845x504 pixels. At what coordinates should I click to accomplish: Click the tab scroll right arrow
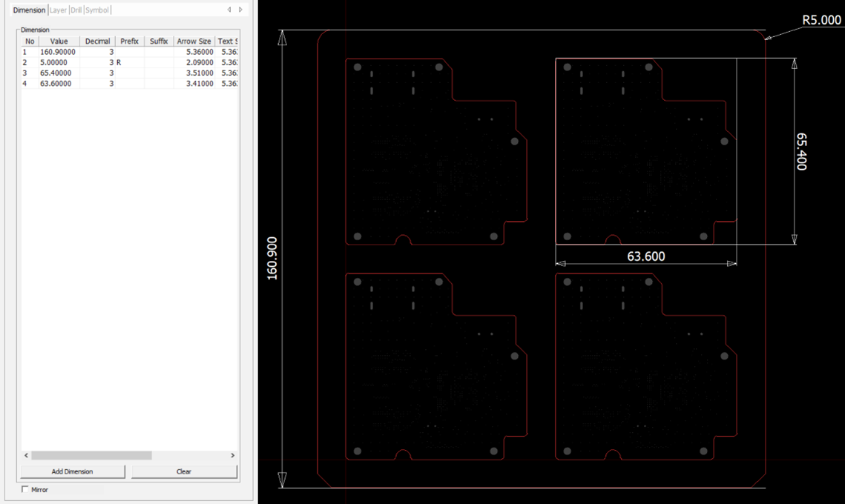240,10
